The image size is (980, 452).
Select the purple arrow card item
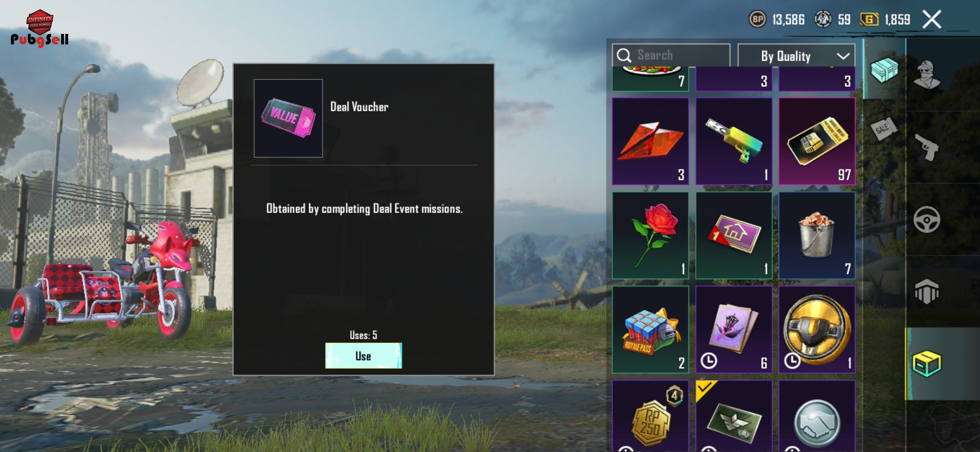734,329
